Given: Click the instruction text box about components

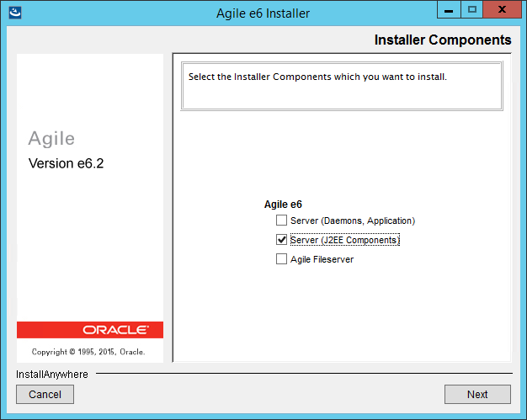Looking at the screenshot, I should tap(342, 86).
